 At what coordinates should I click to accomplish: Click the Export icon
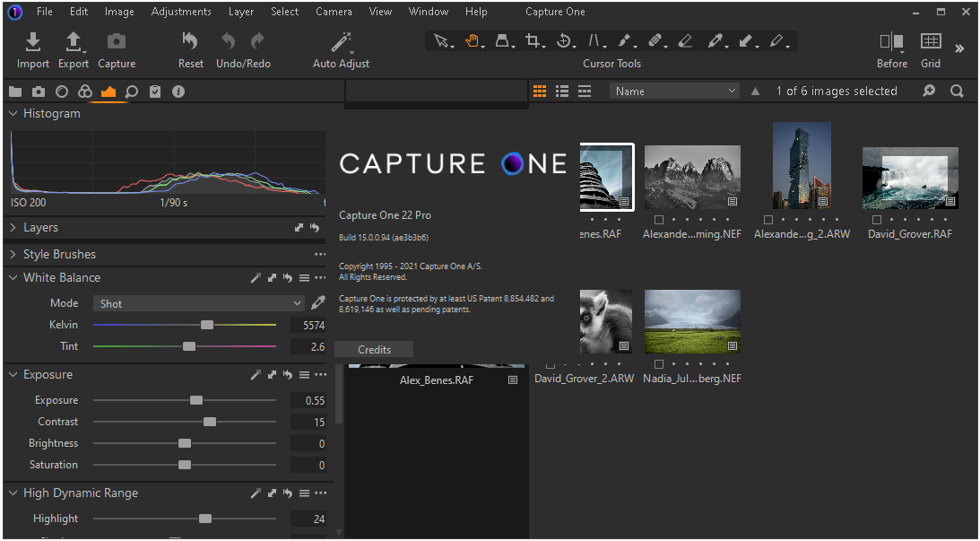(74, 42)
